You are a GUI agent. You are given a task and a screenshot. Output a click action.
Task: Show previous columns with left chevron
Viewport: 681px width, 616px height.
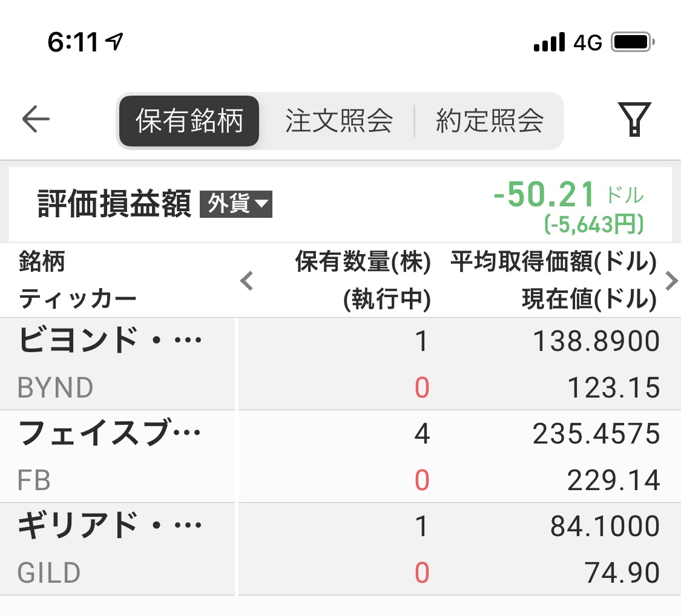247,280
